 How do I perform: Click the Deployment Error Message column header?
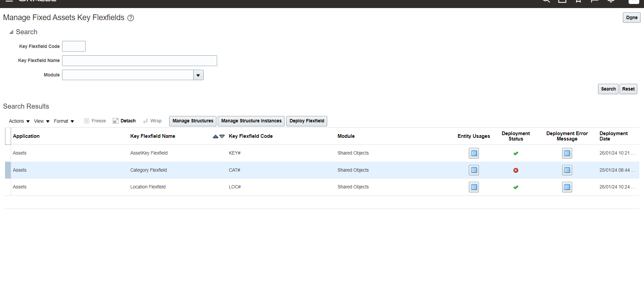[x=567, y=136]
